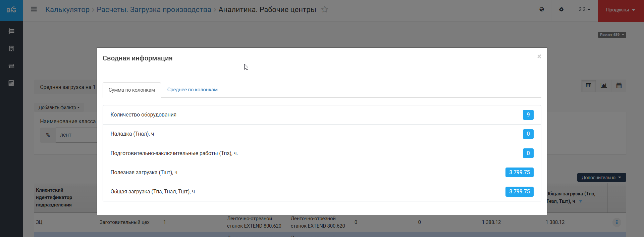Open the calculator icon in the sidebar

[11, 83]
